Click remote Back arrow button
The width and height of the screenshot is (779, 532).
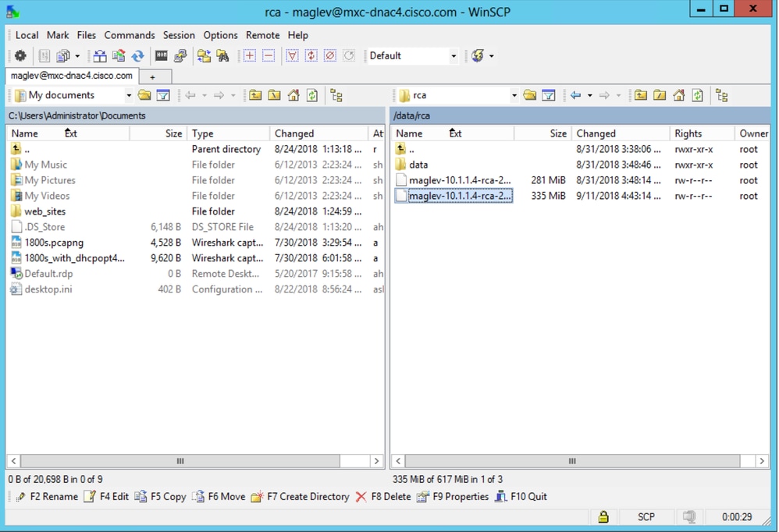[x=576, y=95]
